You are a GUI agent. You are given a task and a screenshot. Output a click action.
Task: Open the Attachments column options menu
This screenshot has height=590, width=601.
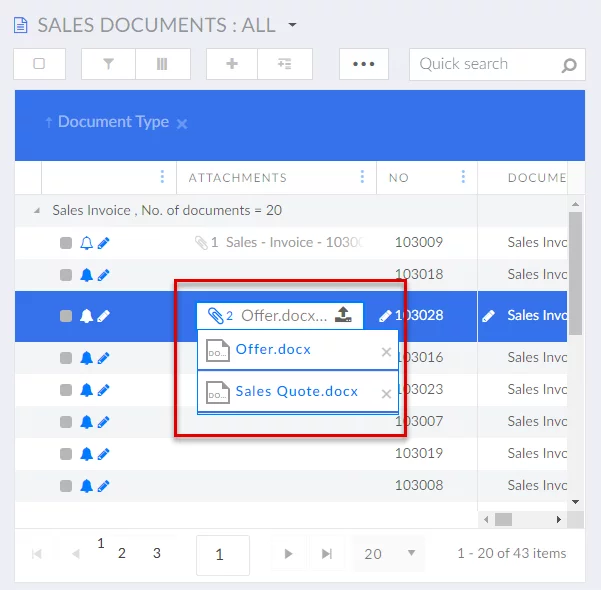pos(362,177)
